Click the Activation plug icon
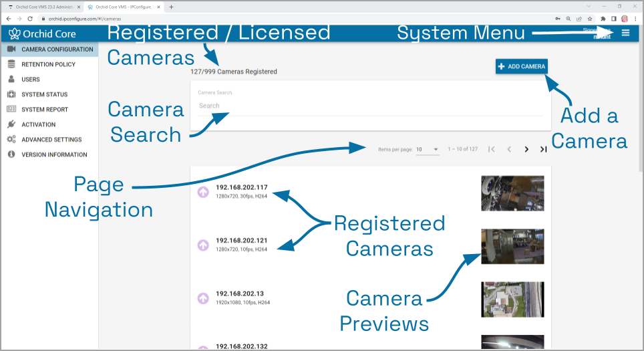Viewport: 644px width, 351px height. [x=11, y=124]
